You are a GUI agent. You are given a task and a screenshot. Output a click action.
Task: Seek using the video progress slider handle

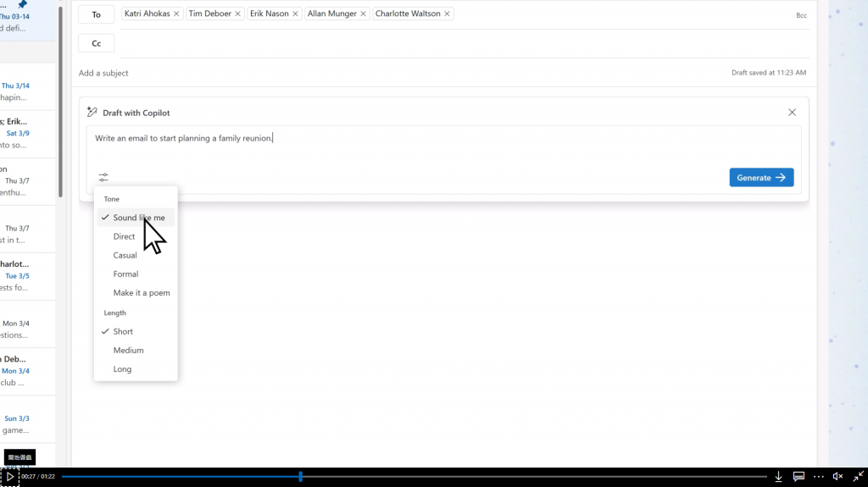pos(301,477)
